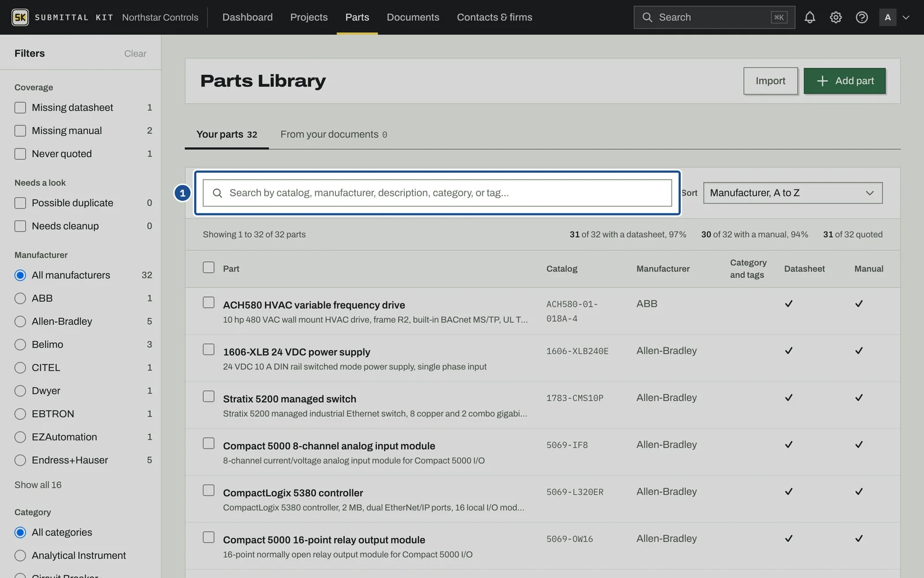Viewport: 924px width, 578px height.
Task: Select the ACH580 HVAC drive row checkbox
Action: (x=208, y=302)
